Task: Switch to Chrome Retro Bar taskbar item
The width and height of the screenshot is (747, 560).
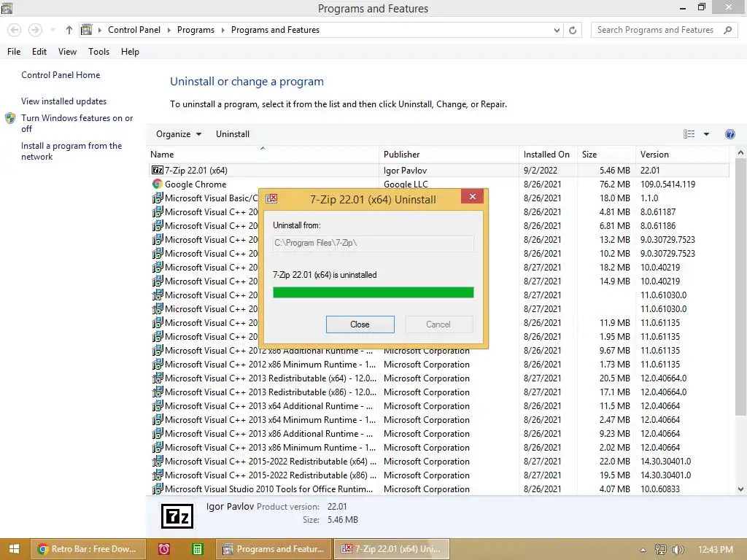Action: pyautogui.click(x=87, y=549)
